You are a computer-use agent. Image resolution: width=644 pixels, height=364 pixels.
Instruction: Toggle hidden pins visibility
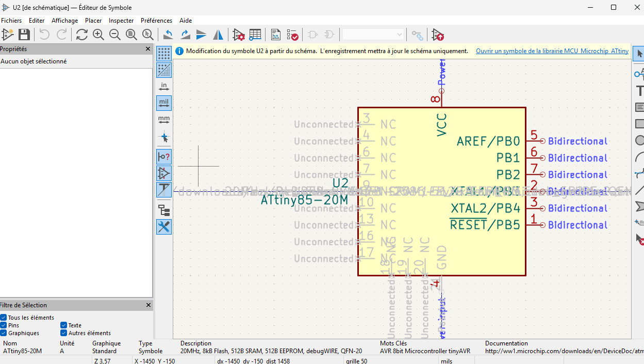tap(164, 173)
